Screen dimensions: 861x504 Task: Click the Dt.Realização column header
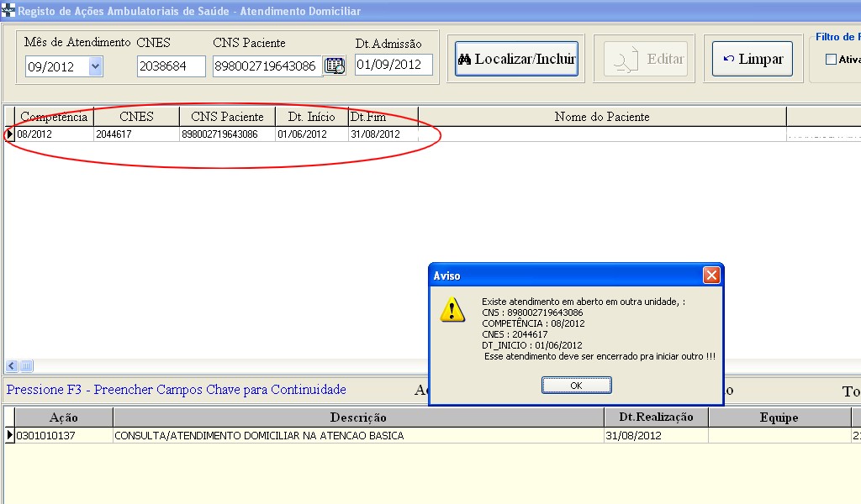tap(656, 417)
